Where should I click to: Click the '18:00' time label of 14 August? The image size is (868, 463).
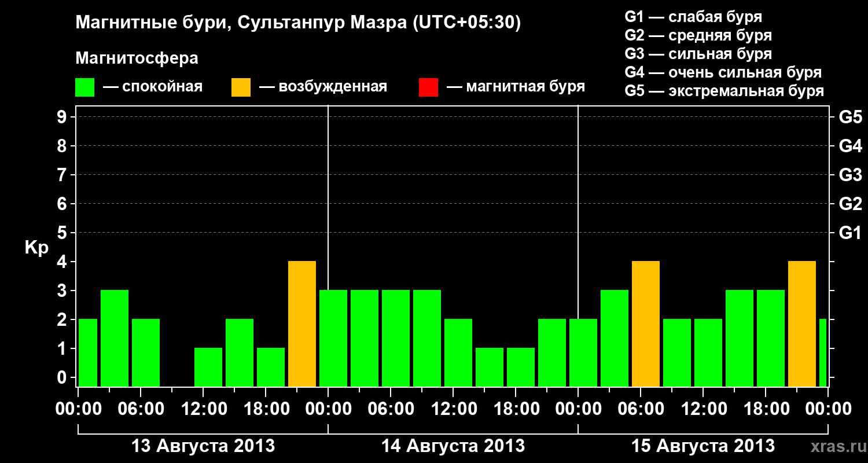coord(516,409)
